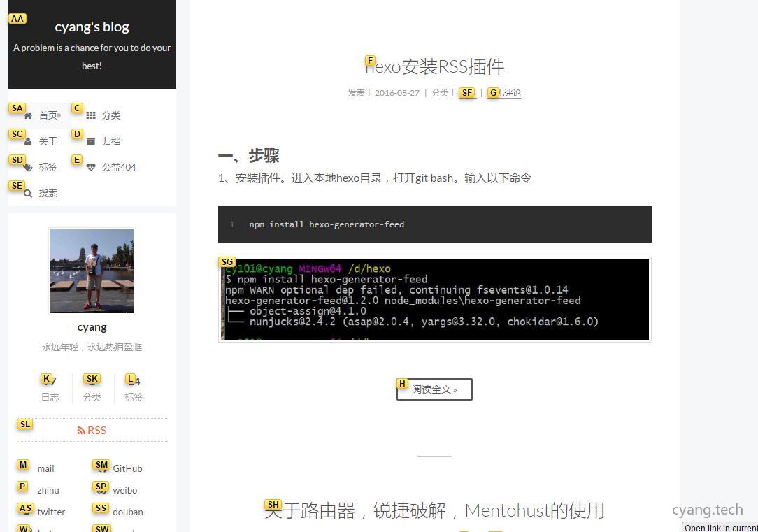
Task: Click the heart icon for 公益404
Action: [91, 167]
